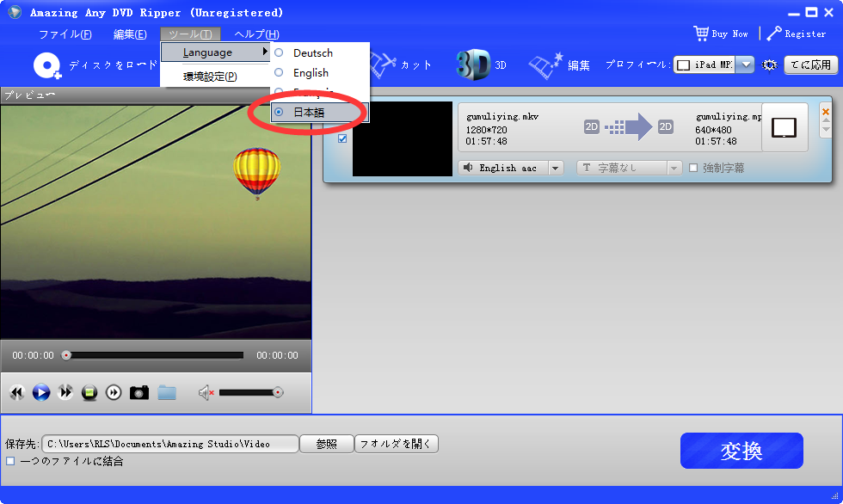Screen dimensions: 843x504
Task: Toggle mute with the speaker icon
Action: coord(206,393)
